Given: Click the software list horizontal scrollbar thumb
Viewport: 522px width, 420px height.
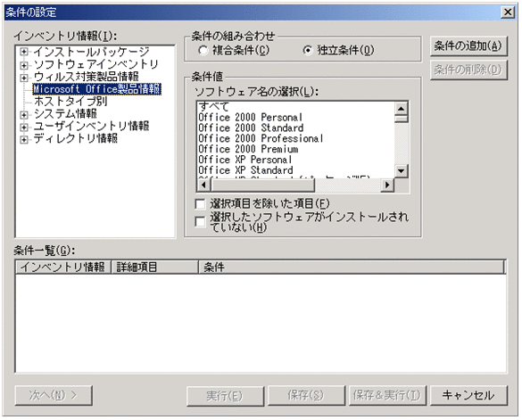Looking at the screenshot, I should [x=262, y=185].
